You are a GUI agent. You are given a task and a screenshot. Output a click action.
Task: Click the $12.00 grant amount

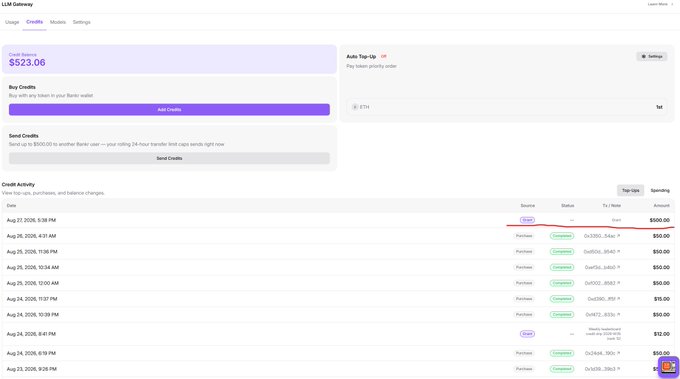pyautogui.click(x=662, y=334)
